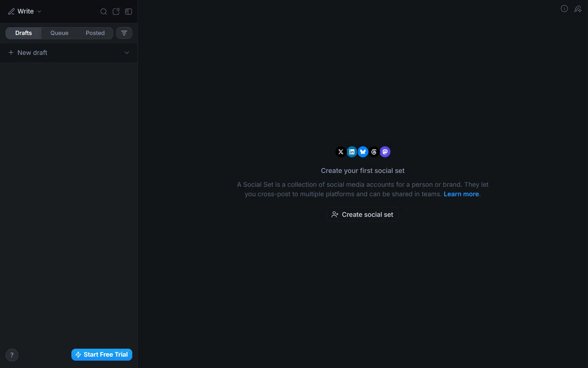The height and width of the screenshot is (368, 588).
Task: Click the Threads platform icon
Action: click(374, 152)
